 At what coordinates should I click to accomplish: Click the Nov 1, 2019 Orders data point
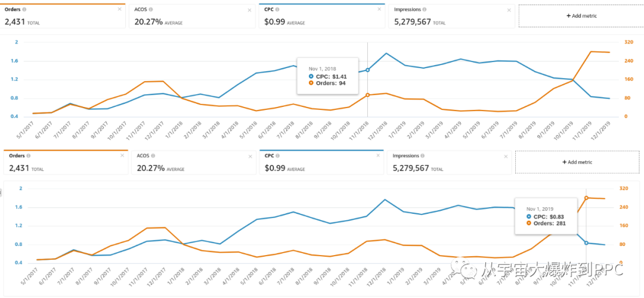(586, 198)
